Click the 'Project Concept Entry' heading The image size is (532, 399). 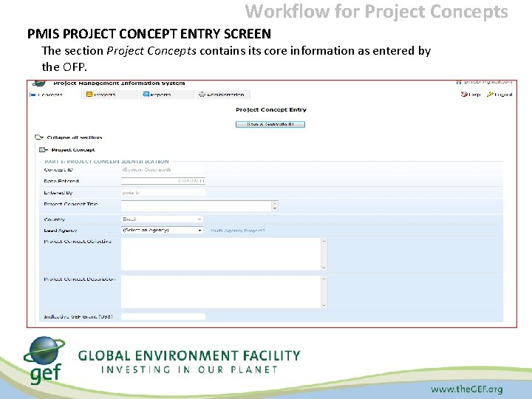coord(271,109)
